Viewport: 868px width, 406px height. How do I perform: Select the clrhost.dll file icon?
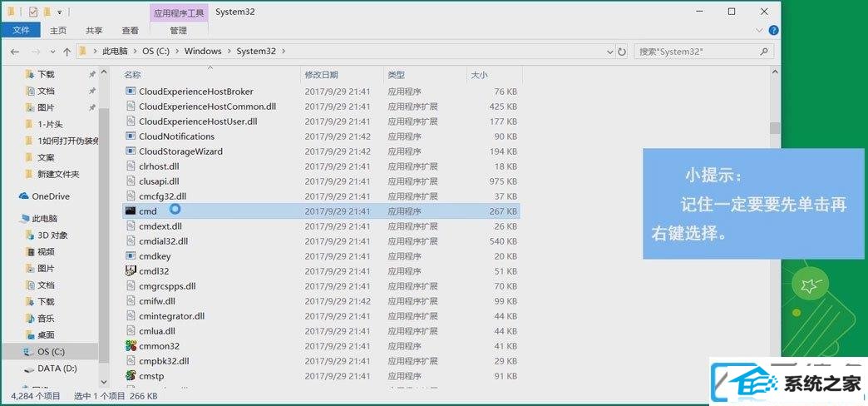pyautogui.click(x=131, y=166)
